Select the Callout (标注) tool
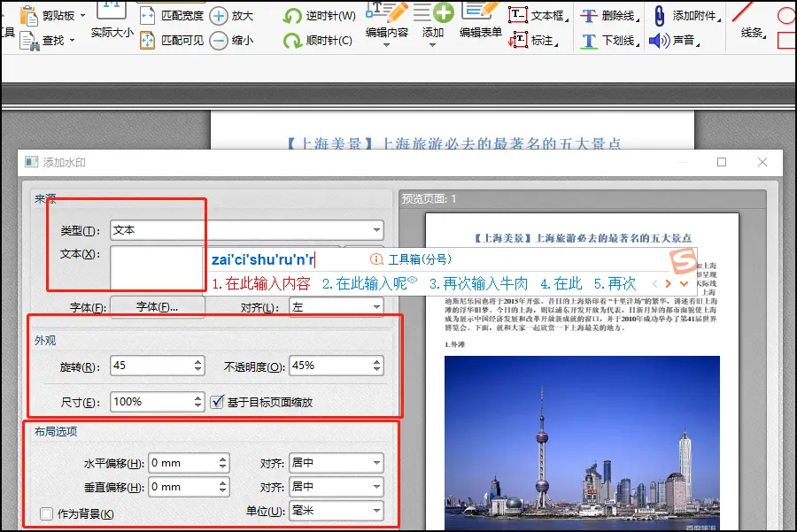Screen dimensions: 797x532 click(x=533, y=40)
